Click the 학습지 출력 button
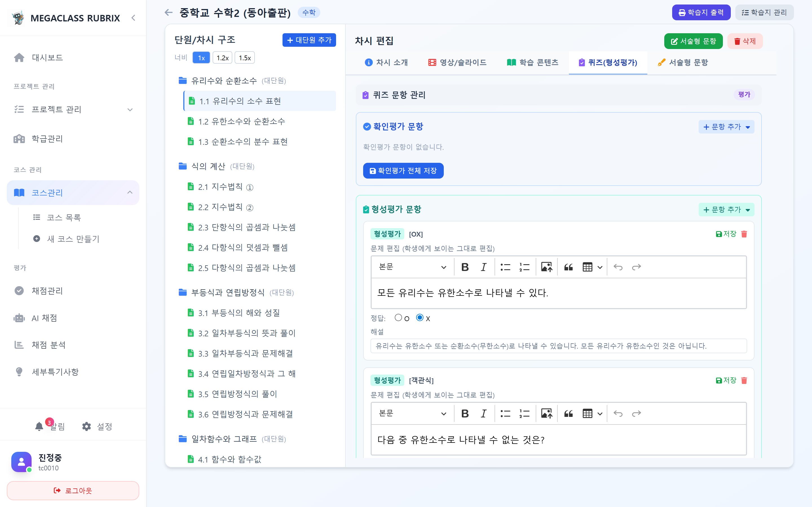812x507 pixels. [x=701, y=12]
